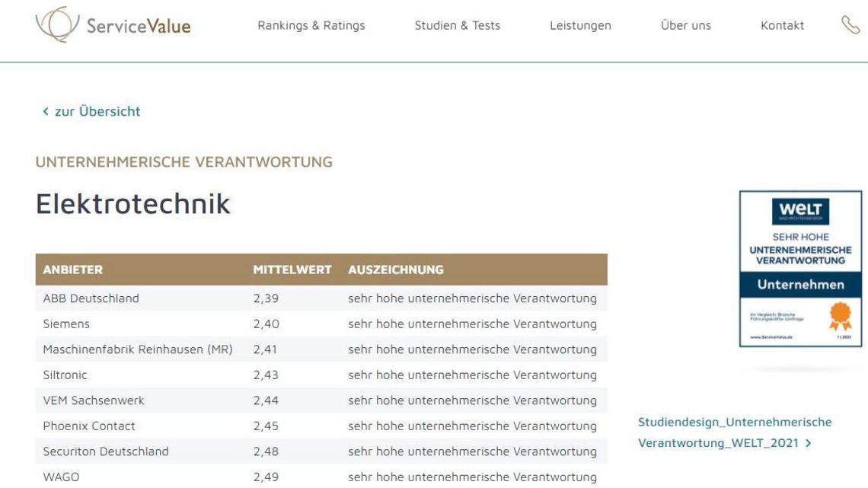Screen dimensions: 868x488
Task: Click the phone icon in header
Action: coord(850,25)
